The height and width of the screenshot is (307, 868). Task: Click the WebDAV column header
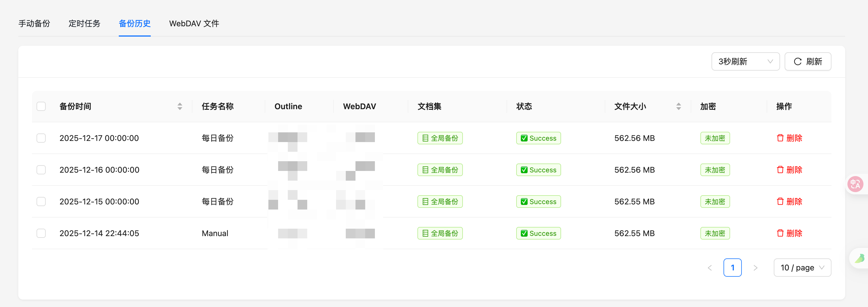click(359, 106)
